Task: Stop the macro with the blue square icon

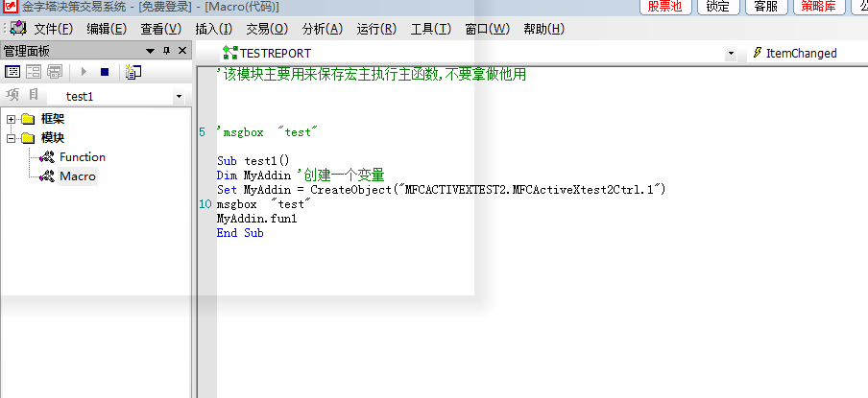Action: click(x=105, y=71)
